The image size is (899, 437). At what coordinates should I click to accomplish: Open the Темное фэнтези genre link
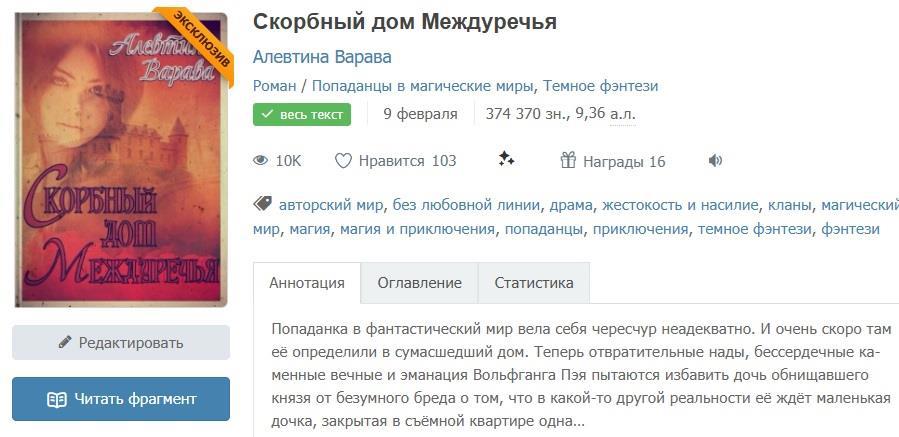click(600, 86)
